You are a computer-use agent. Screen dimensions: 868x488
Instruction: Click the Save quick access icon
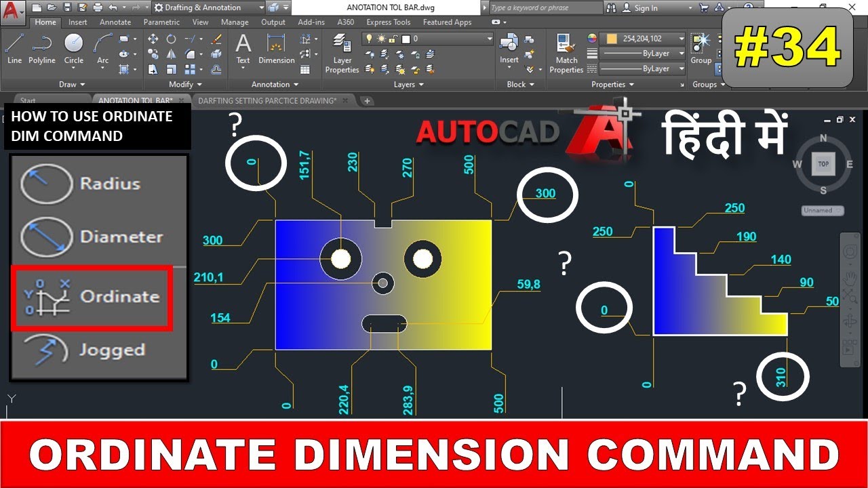click(x=66, y=7)
